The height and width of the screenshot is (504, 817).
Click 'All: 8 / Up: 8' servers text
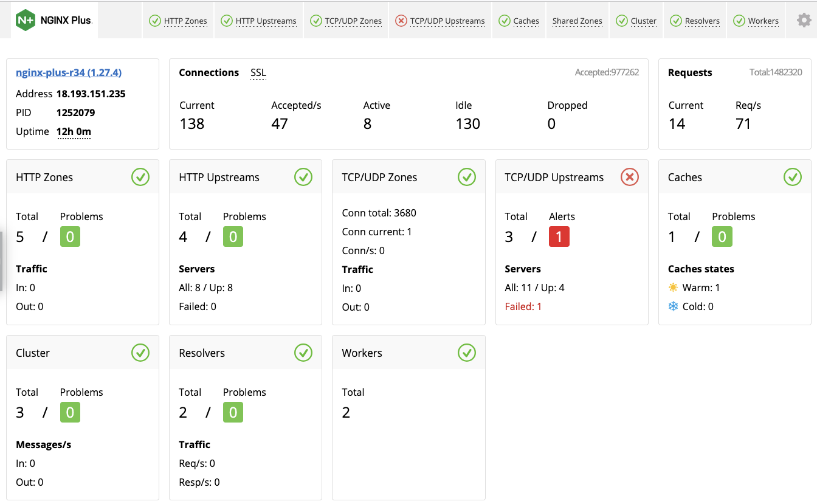[206, 288]
